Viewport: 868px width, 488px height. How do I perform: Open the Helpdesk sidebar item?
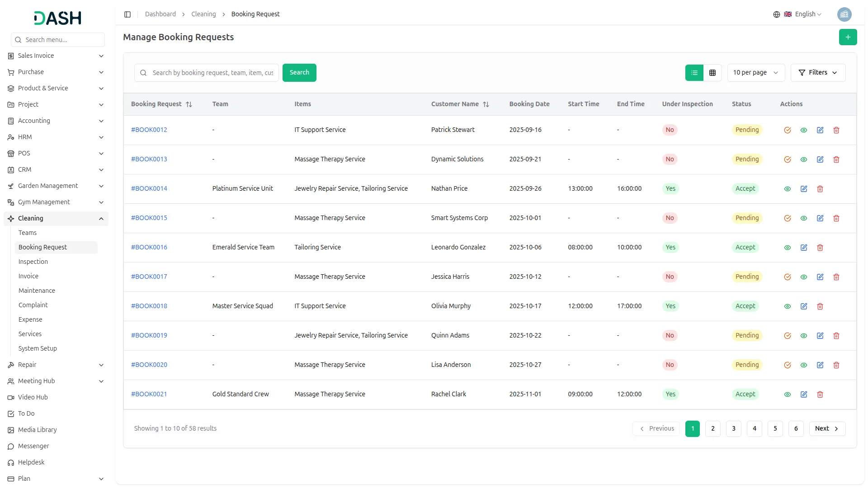56,463
